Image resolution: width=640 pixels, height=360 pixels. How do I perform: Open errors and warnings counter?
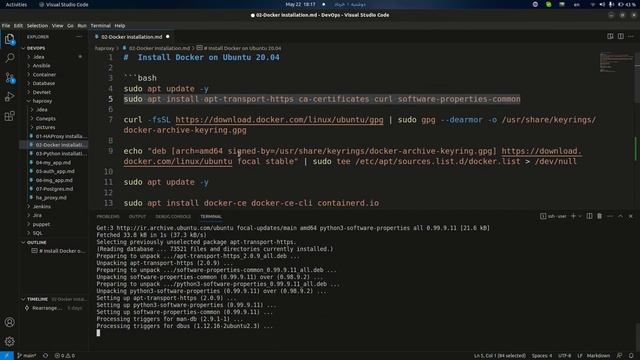click(64, 356)
